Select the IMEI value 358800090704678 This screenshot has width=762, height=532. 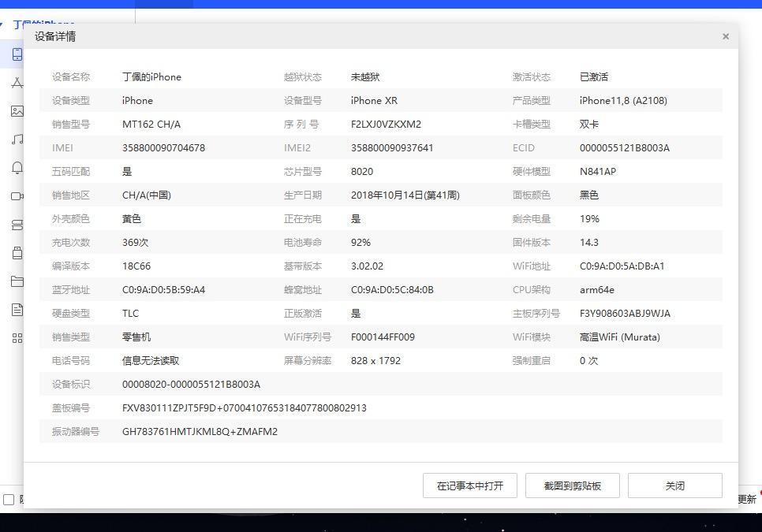[x=164, y=147]
